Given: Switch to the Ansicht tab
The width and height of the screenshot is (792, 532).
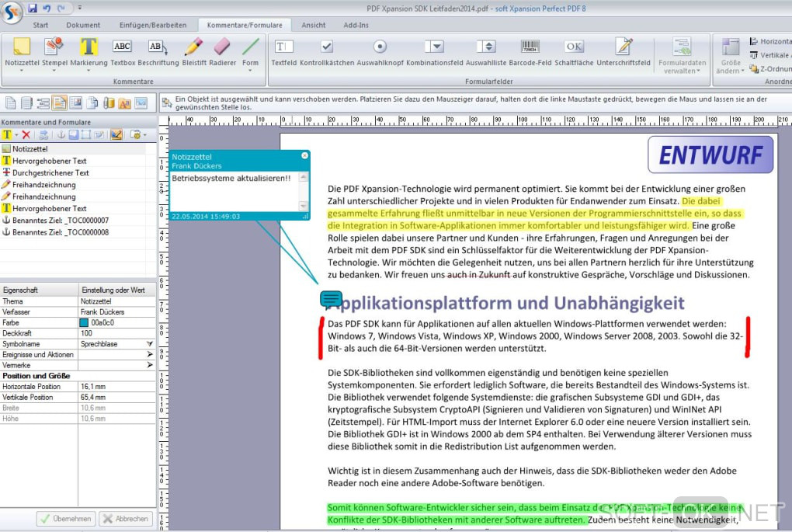Looking at the screenshot, I should click(314, 25).
